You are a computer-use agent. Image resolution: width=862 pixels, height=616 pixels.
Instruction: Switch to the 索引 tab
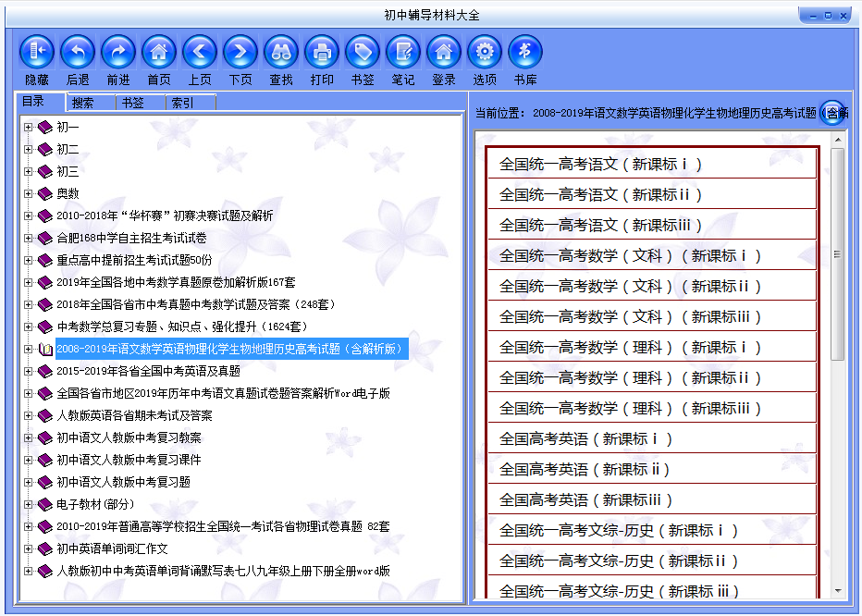tap(183, 102)
